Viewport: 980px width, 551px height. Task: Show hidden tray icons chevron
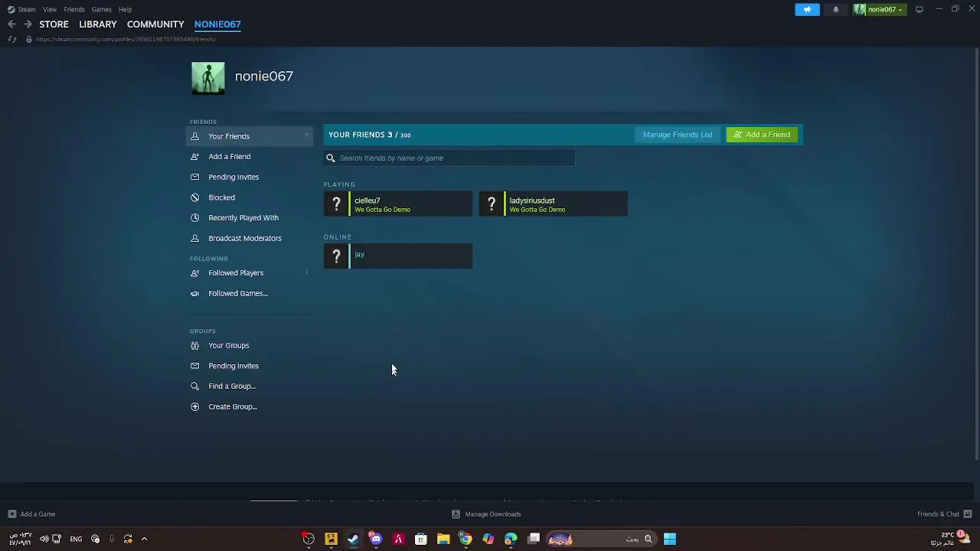[x=144, y=540]
